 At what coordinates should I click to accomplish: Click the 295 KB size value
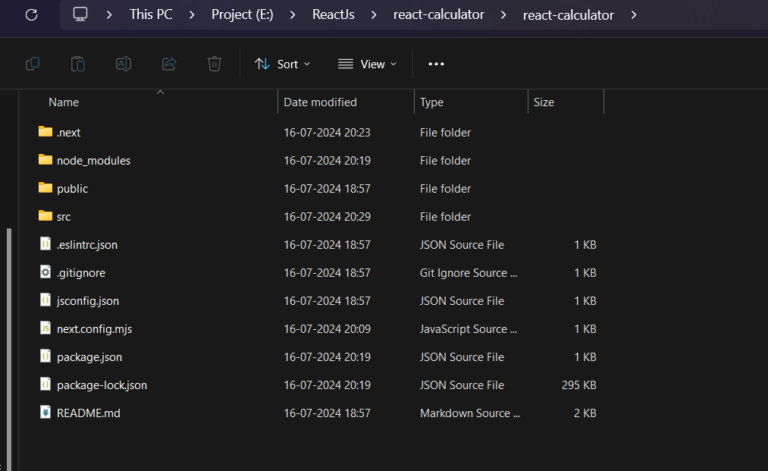[x=579, y=385]
